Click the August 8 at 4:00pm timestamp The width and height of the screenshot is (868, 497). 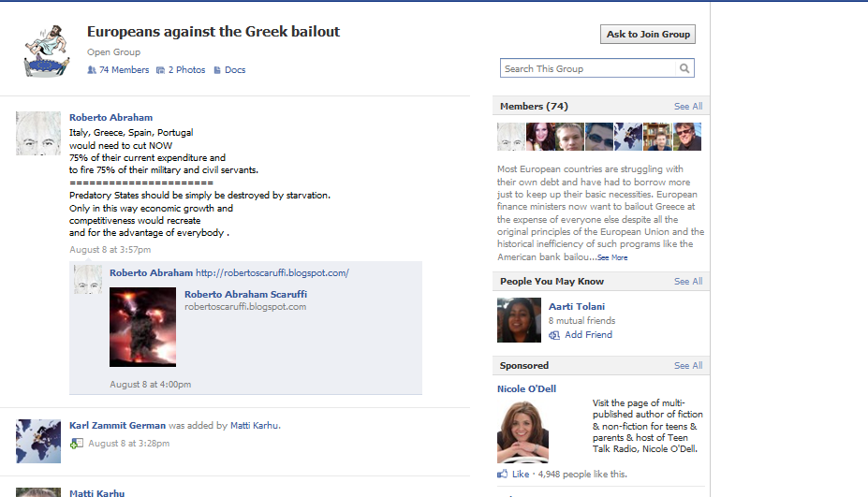click(x=151, y=384)
